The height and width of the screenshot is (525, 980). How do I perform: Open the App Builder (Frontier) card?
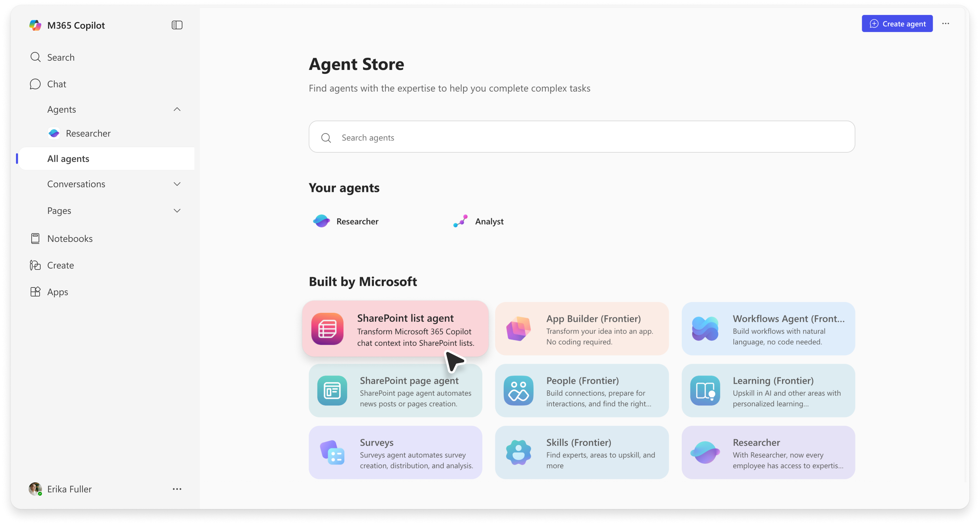(x=582, y=328)
